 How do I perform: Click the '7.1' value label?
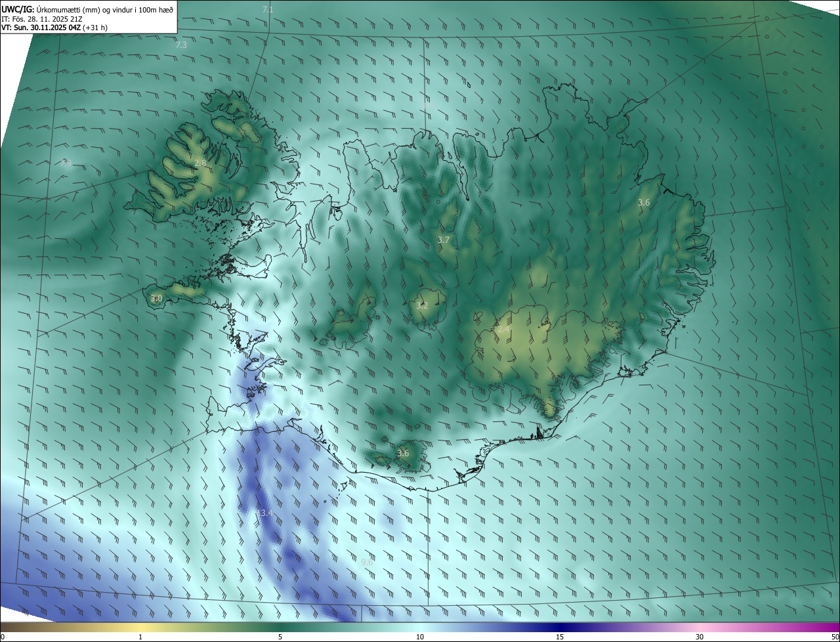pyautogui.click(x=268, y=10)
